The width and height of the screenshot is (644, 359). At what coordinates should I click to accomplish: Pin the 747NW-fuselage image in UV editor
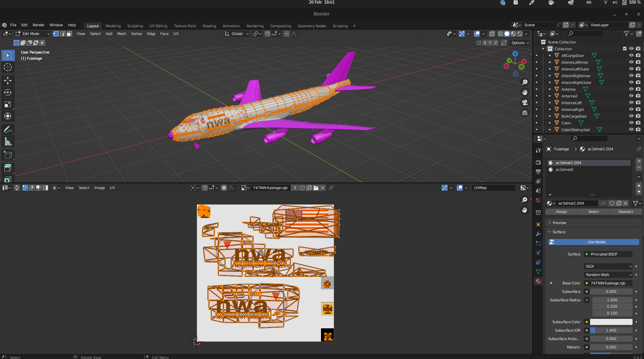point(331,188)
